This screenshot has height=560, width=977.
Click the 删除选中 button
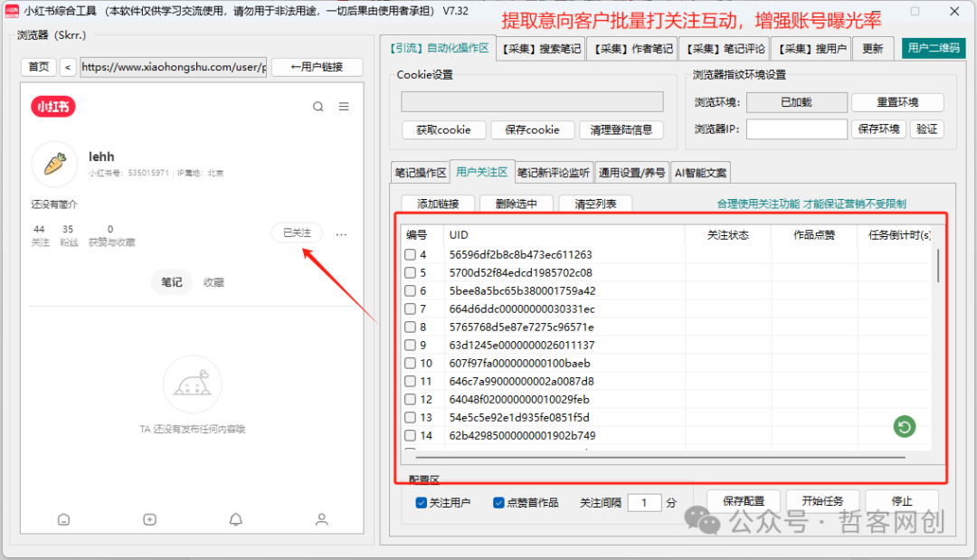(516, 204)
